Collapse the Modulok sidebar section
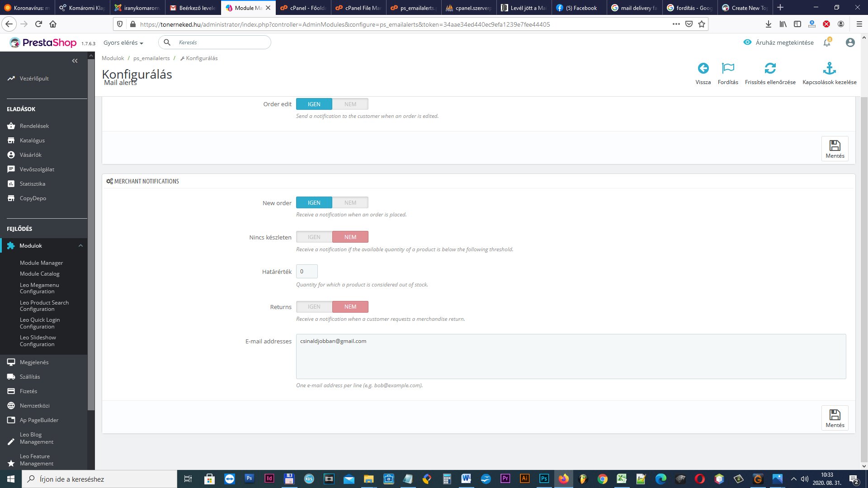The height and width of the screenshot is (488, 868). click(x=80, y=246)
